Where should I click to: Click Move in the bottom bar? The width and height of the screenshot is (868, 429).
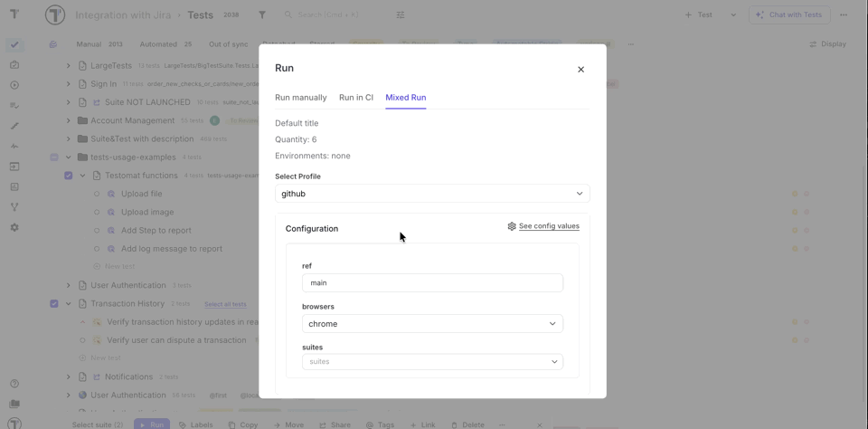coord(288,424)
